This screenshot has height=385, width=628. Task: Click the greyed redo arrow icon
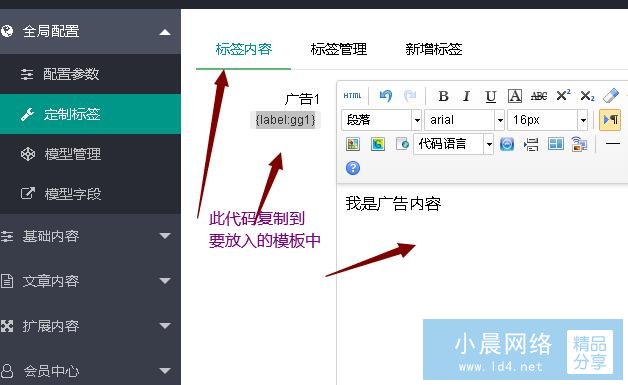pos(410,96)
